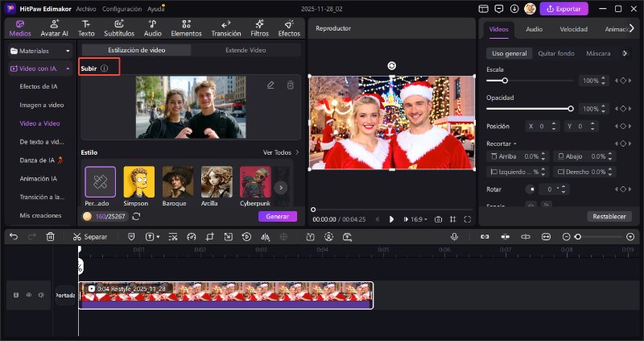The width and height of the screenshot is (644, 341).
Task: Open the Audio tool in top toolbar
Action: [152, 28]
